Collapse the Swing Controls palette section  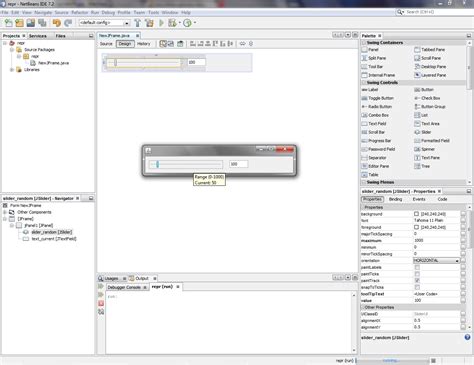(364, 82)
